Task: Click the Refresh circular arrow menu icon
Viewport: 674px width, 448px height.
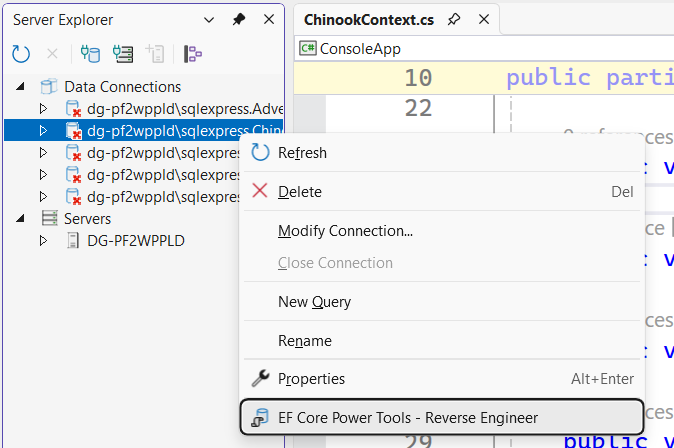Action: 260,152
